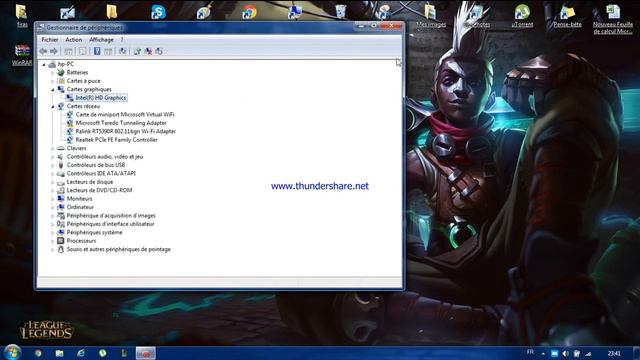Select Microsoft Teredo Tunneling Adapter

[121, 123]
